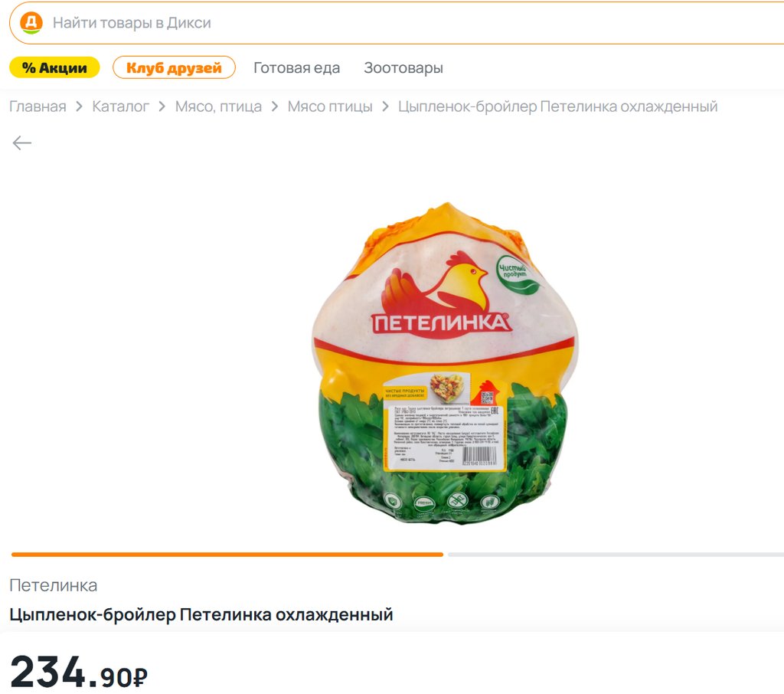The width and height of the screenshot is (784, 694).
Task: Click the chevron after Мясо птицы breadcrumb
Action: tap(385, 106)
